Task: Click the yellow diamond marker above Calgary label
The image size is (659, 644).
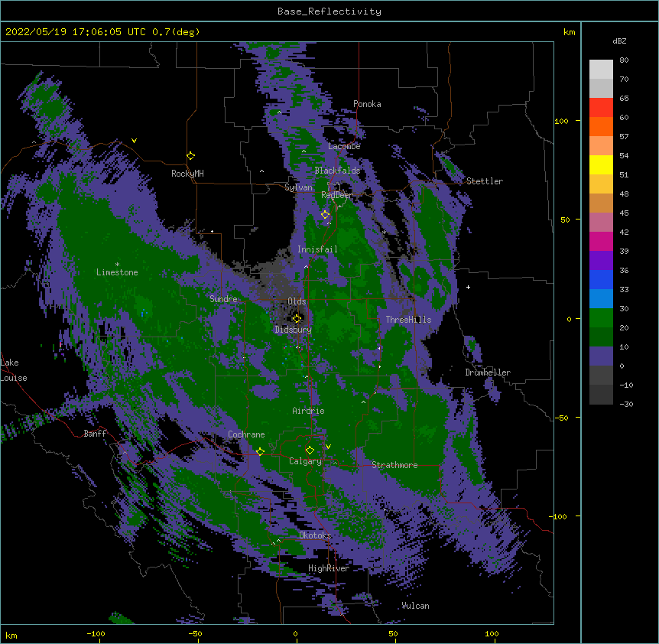Action: click(x=310, y=450)
